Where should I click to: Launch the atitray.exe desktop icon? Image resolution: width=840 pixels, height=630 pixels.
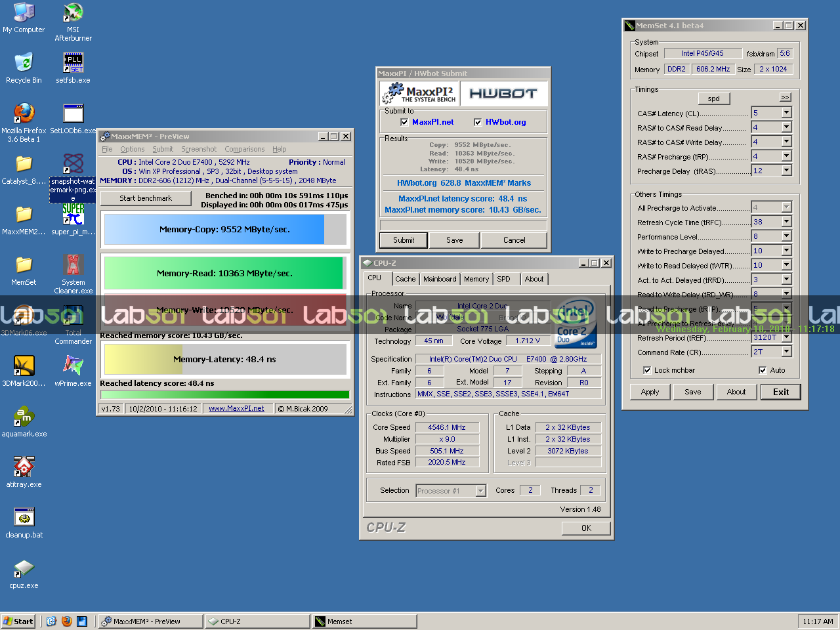pos(24,472)
